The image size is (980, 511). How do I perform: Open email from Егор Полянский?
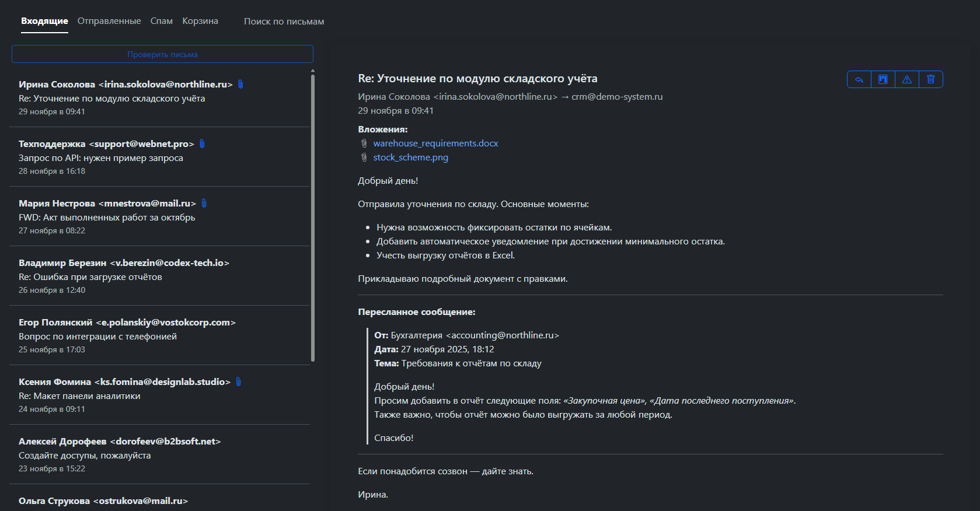coord(160,335)
